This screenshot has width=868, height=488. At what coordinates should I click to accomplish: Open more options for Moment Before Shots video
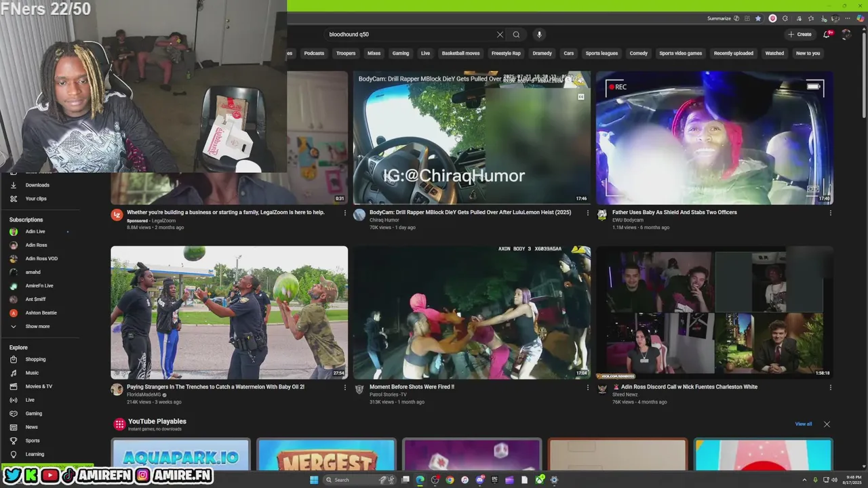[588, 388]
